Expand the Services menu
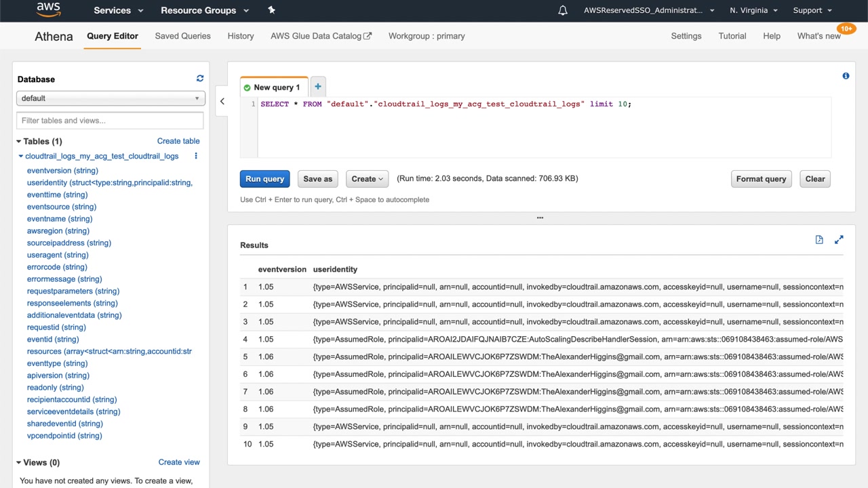This screenshot has height=488, width=868. [x=119, y=10]
